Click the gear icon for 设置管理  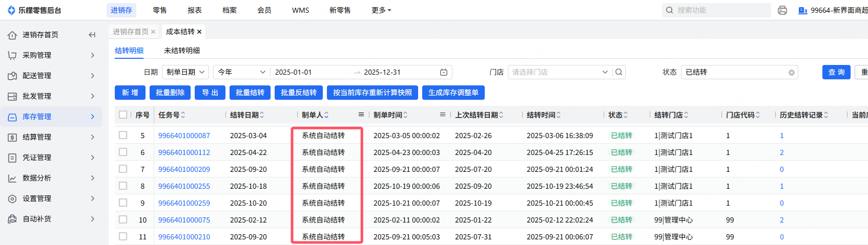coord(12,198)
